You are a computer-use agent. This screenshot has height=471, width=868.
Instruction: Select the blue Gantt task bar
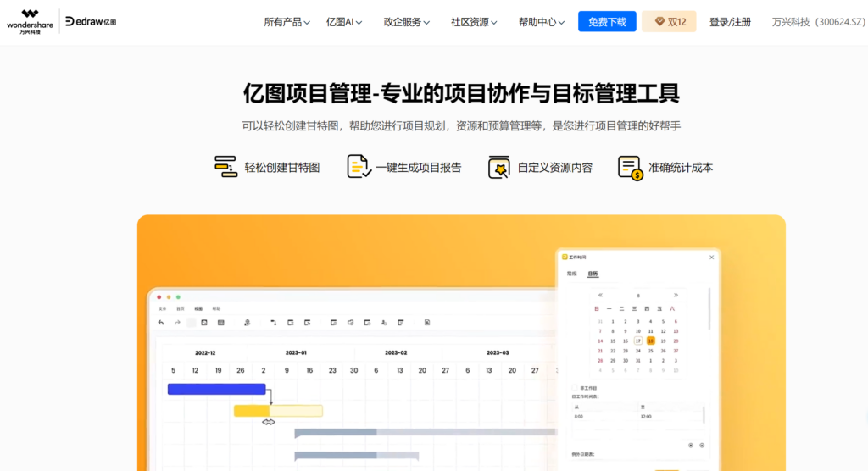(x=216, y=389)
